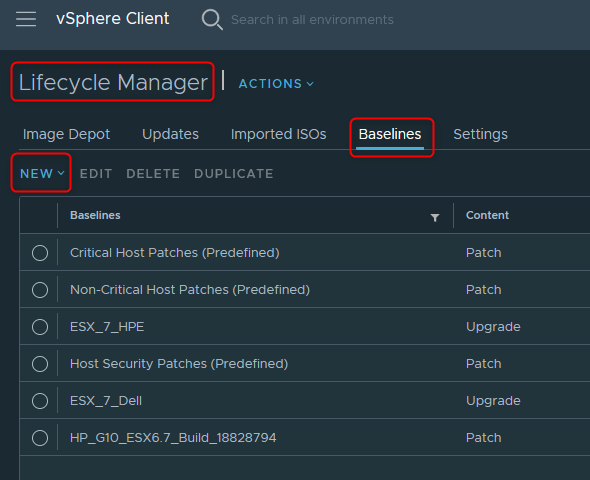Screen dimensions: 590x480
Task: Click the Baselines column header
Action: (95, 215)
